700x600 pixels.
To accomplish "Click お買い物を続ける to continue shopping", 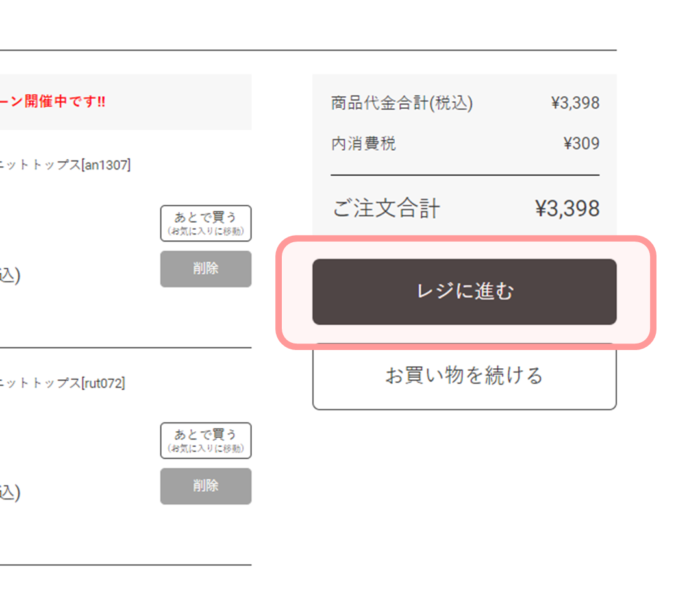I will pyautogui.click(x=464, y=376).
